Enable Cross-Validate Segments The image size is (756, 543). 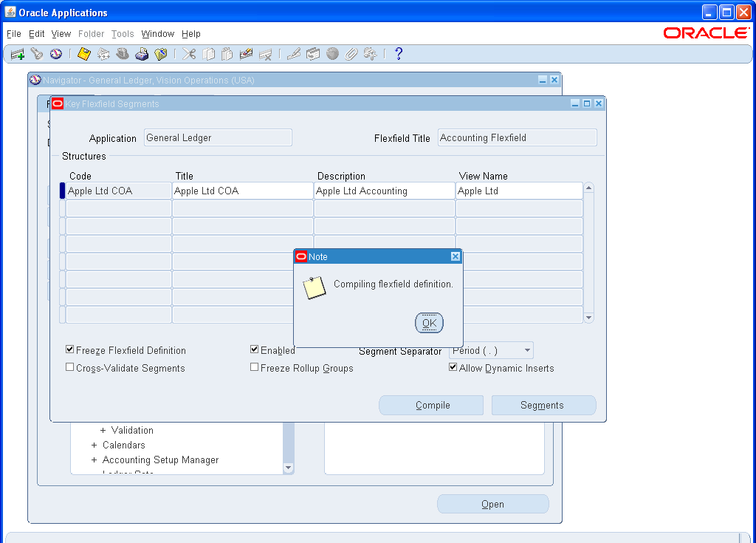(69, 366)
